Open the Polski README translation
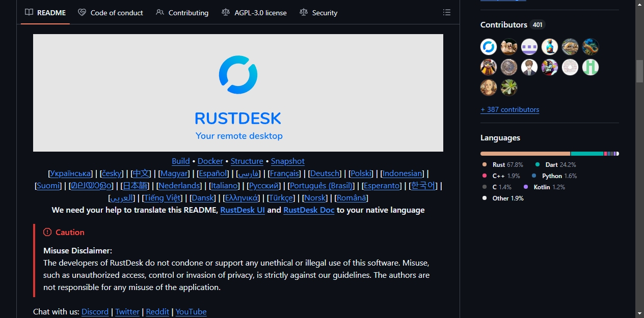644x318 pixels. (361, 173)
